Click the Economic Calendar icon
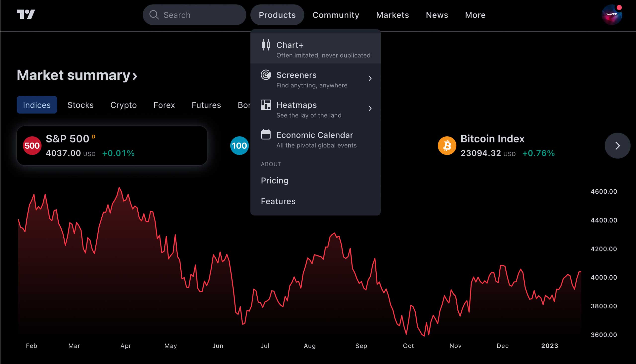636x364 pixels. [266, 134]
